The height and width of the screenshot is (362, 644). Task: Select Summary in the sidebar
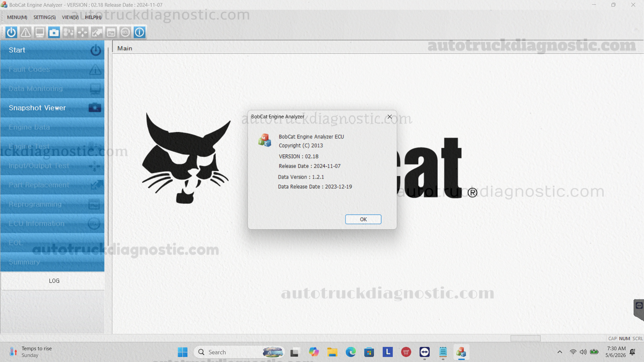pos(52,262)
